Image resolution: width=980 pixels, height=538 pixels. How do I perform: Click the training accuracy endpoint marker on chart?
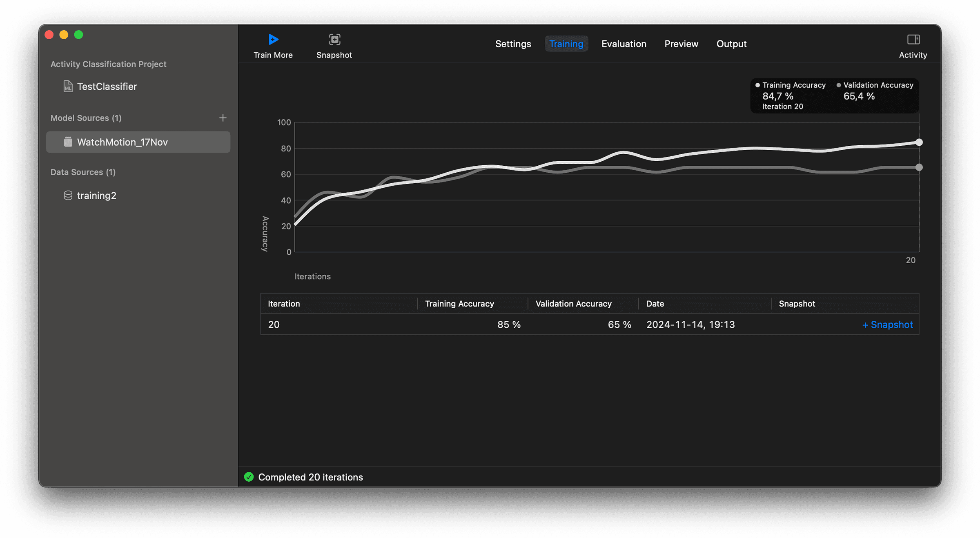click(x=919, y=142)
